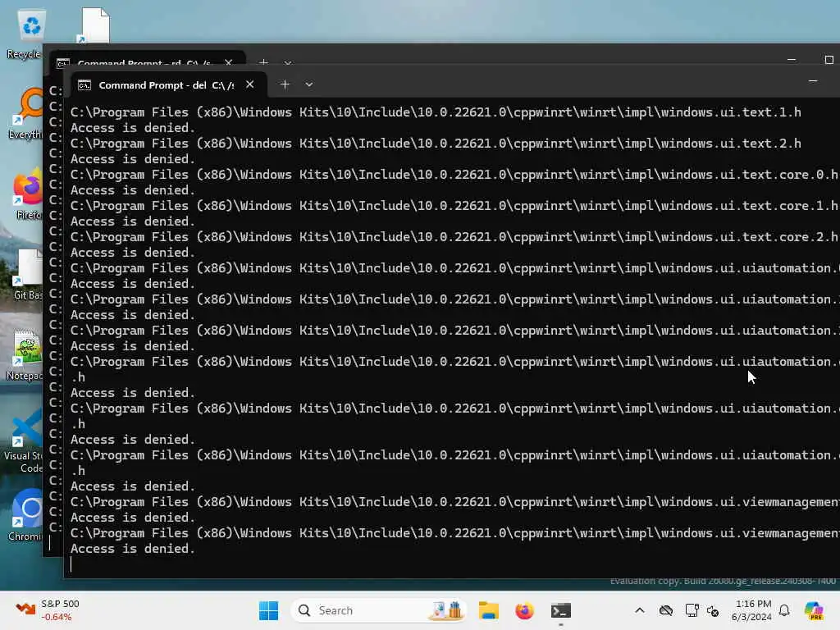840x630 pixels.
Task: Add a new tab in background terminal
Action: (x=263, y=62)
